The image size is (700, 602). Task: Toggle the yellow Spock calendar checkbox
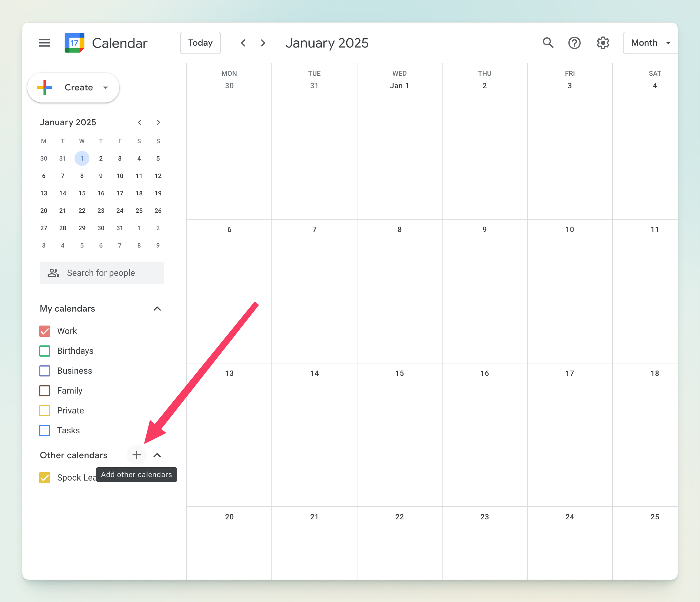point(45,478)
